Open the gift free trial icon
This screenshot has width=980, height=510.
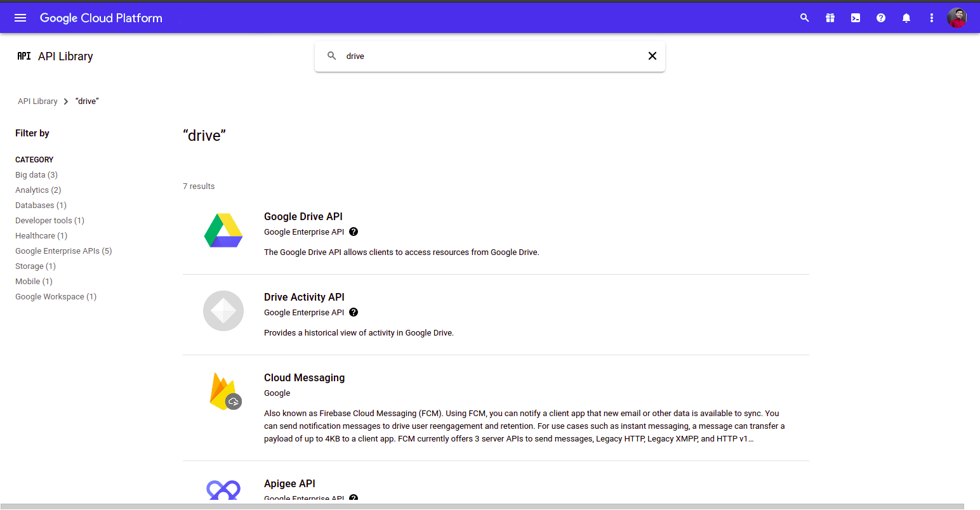[830, 18]
